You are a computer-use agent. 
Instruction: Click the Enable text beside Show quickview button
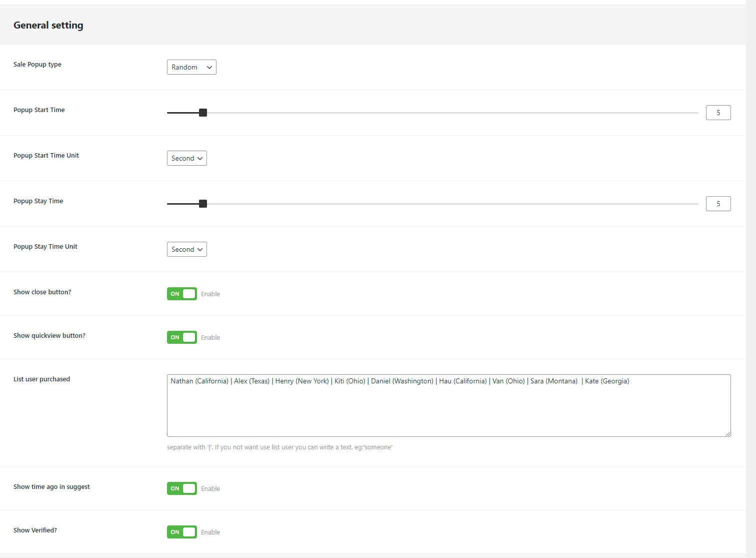tap(210, 338)
